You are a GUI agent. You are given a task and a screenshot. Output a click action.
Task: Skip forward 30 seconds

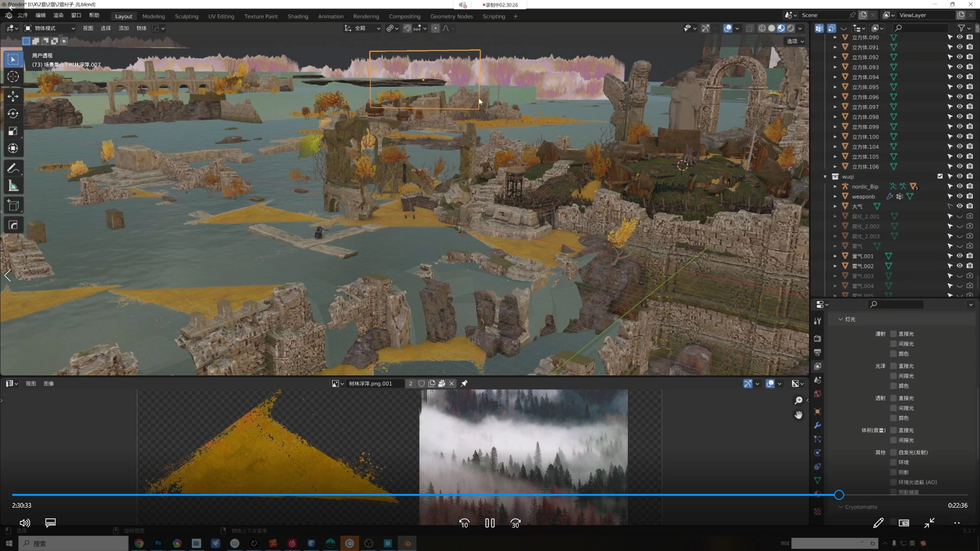point(515,523)
